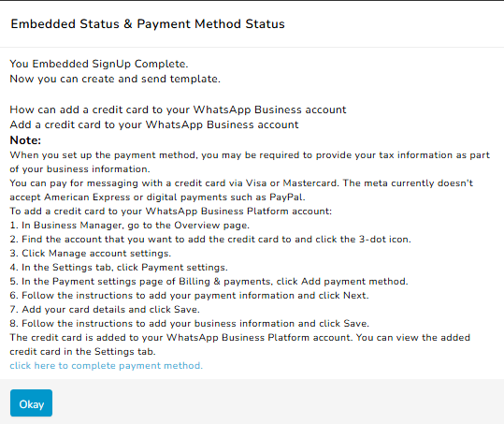Image resolution: width=504 pixels, height=424 pixels.
Task: Click step 3 'Manage account settings'
Action: (x=91, y=253)
